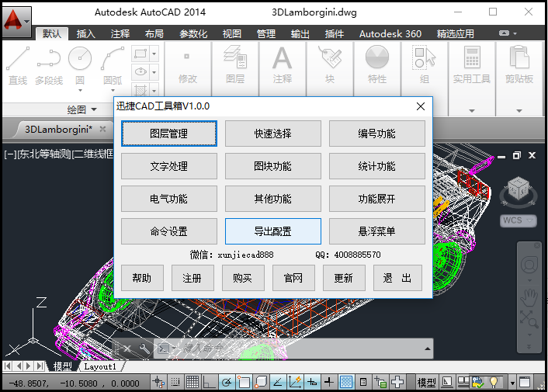This screenshot has height=392, width=548.
Task: Toggle Ortho Mode in status bar
Action: click(x=209, y=382)
